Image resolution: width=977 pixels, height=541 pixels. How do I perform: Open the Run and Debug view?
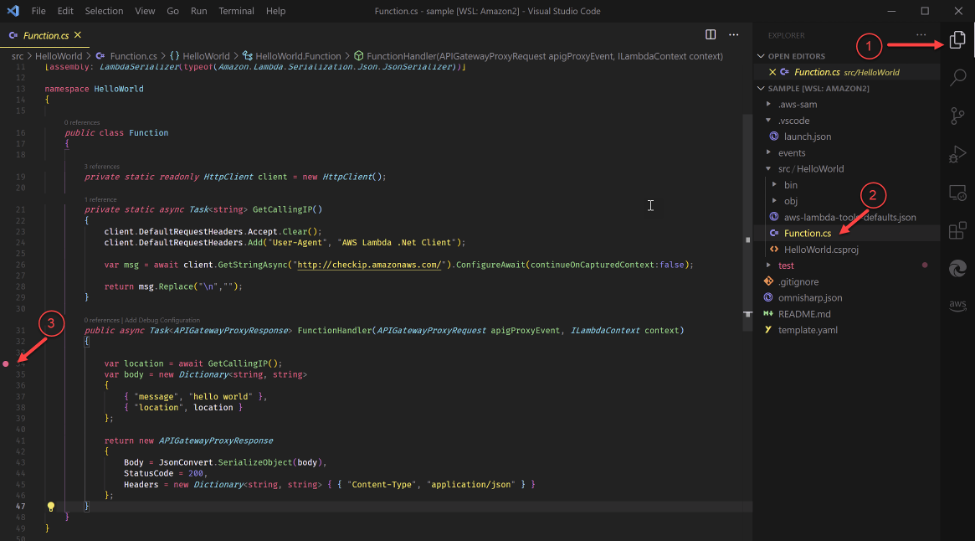pyautogui.click(x=957, y=154)
